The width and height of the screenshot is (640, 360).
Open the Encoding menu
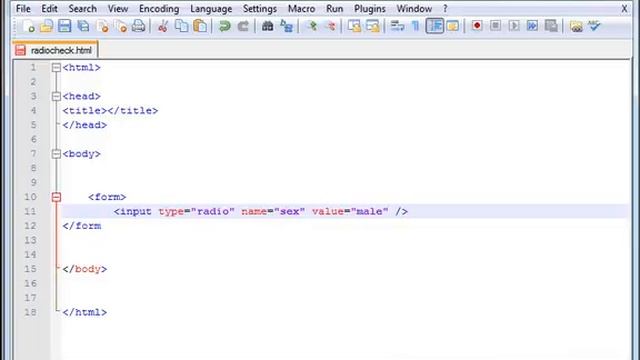(159, 9)
